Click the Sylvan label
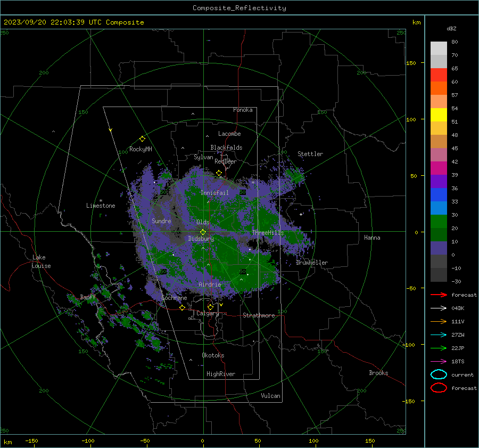 click(x=203, y=157)
